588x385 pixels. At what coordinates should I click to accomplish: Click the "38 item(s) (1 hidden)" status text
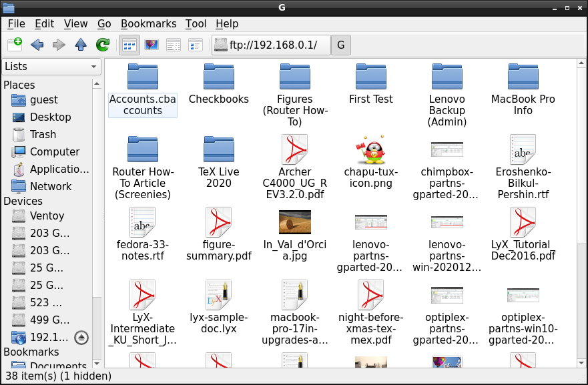59,376
